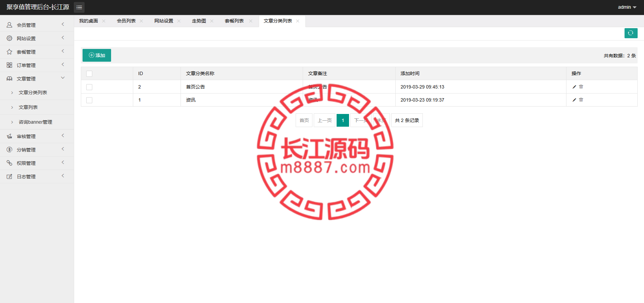The width and height of the screenshot is (644, 303).
Task: Open 文章分类列表 in sidebar
Action: (33, 93)
